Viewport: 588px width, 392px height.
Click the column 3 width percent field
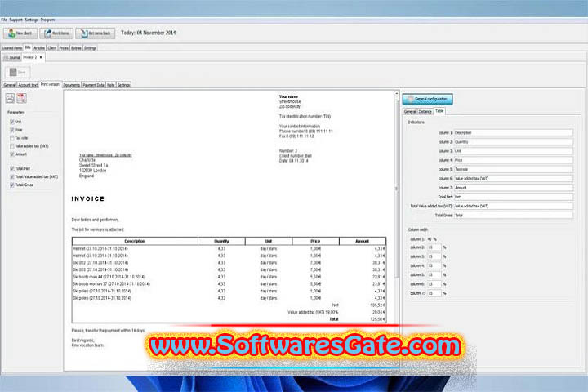point(434,256)
